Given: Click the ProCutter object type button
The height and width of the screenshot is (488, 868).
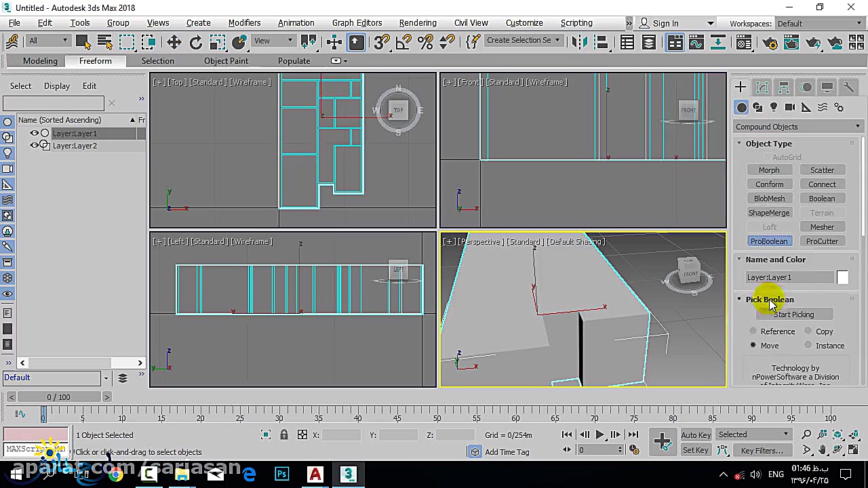Looking at the screenshot, I should [822, 241].
